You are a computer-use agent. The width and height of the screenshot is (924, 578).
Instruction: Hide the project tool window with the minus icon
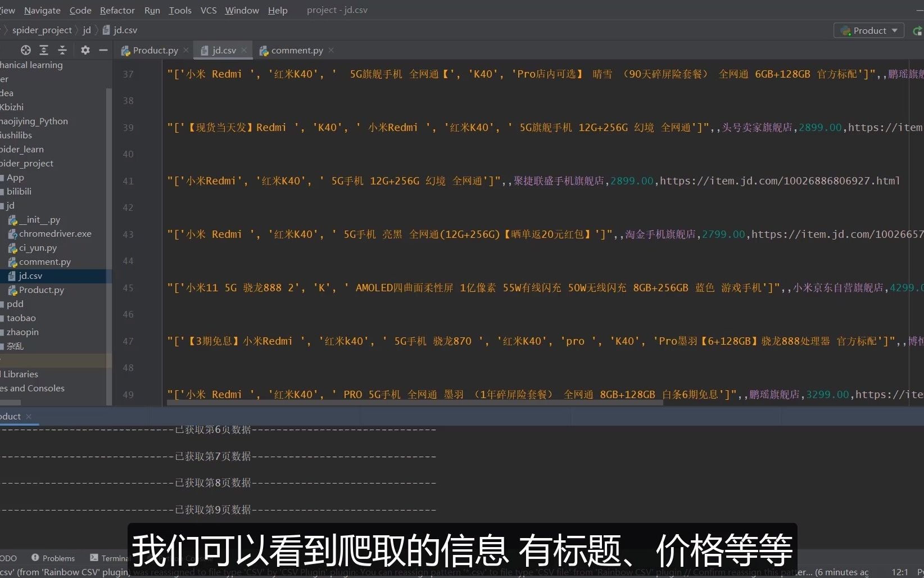point(103,50)
